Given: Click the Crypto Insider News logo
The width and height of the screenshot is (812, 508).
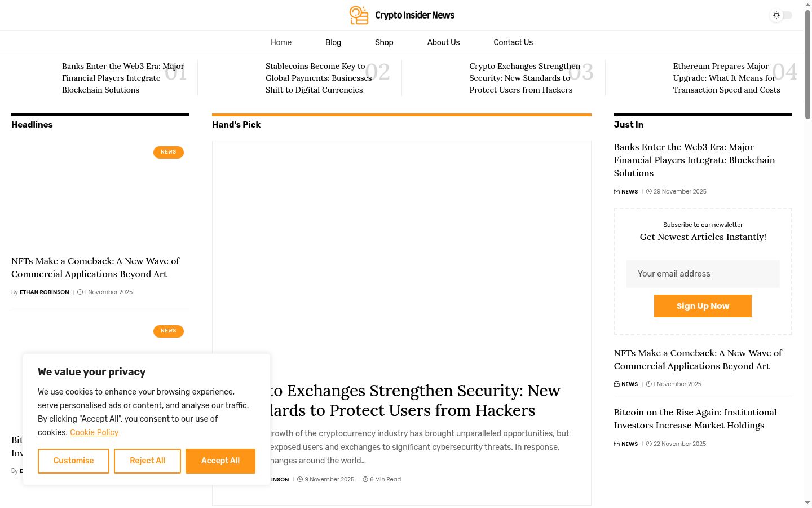Looking at the screenshot, I should [402, 15].
